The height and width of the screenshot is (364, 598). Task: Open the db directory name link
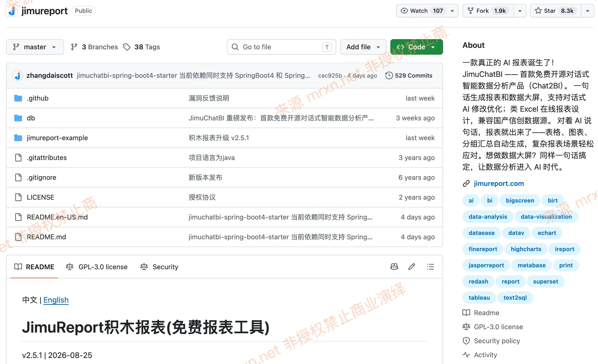tap(31, 118)
